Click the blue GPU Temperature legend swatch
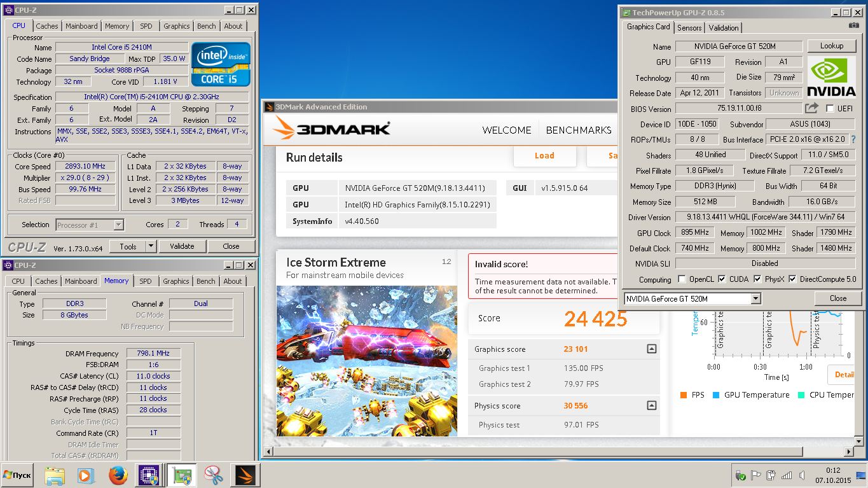 point(716,395)
